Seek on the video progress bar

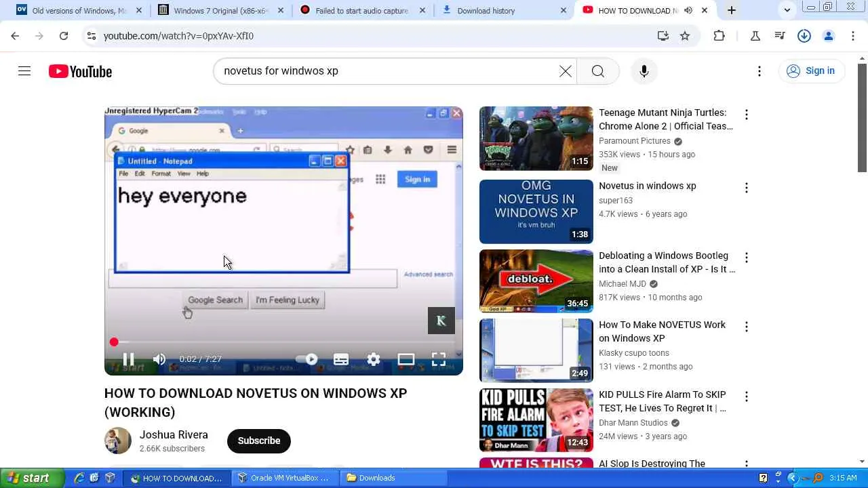point(283,342)
